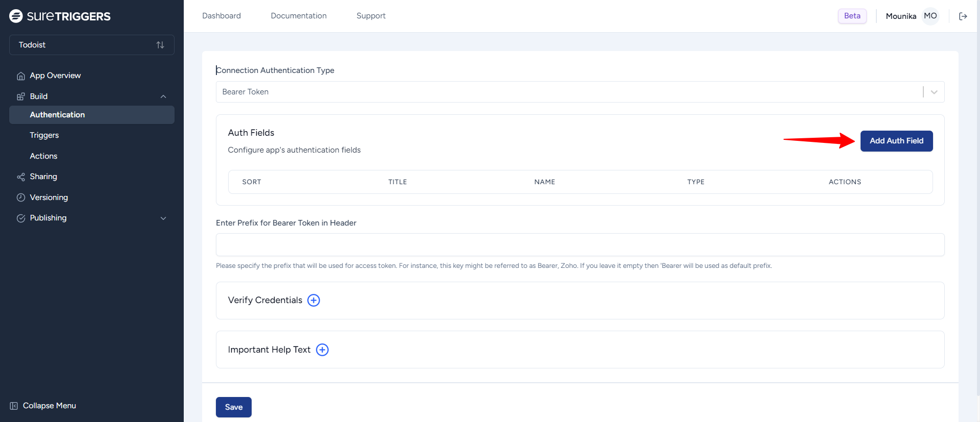This screenshot has width=980, height=422.
Task: Open App Overview via home icon
Action: pyautogui.click(x=21, y=76)
